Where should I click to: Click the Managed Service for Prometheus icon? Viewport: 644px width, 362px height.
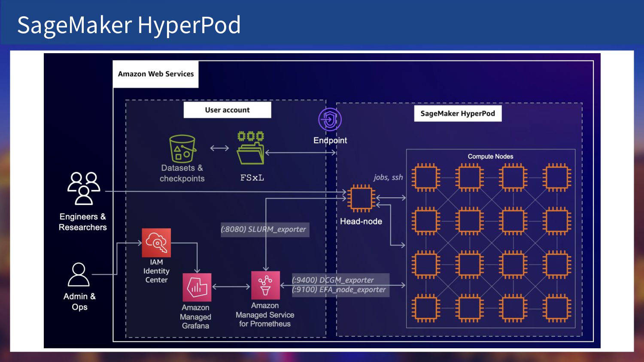click(265, 285)
